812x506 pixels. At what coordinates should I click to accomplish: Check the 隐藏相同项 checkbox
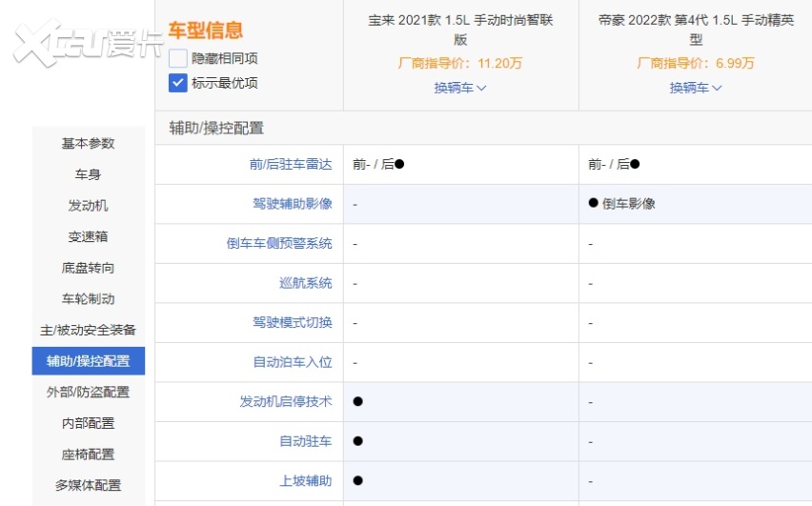[x=177, y=58]
